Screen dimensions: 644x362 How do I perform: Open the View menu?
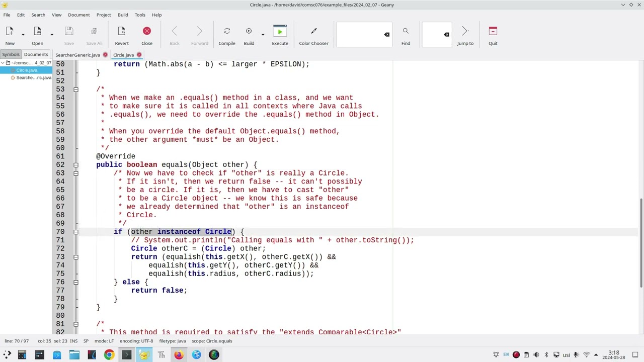[x=56, y=15]
